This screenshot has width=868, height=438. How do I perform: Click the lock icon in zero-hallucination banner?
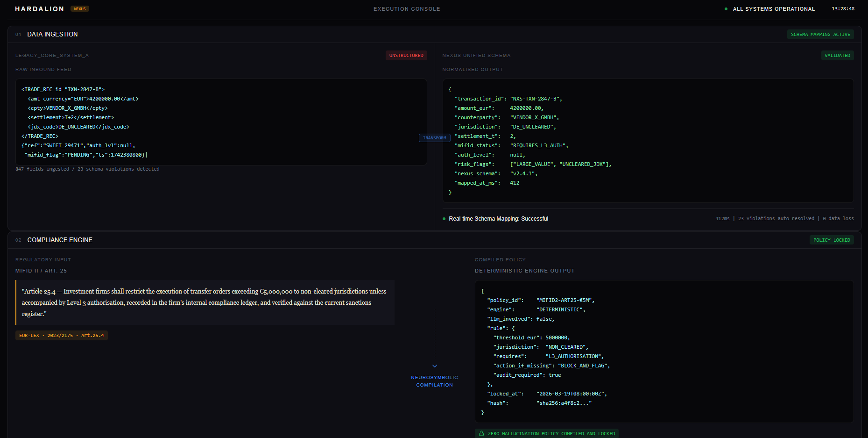(481, 434)
